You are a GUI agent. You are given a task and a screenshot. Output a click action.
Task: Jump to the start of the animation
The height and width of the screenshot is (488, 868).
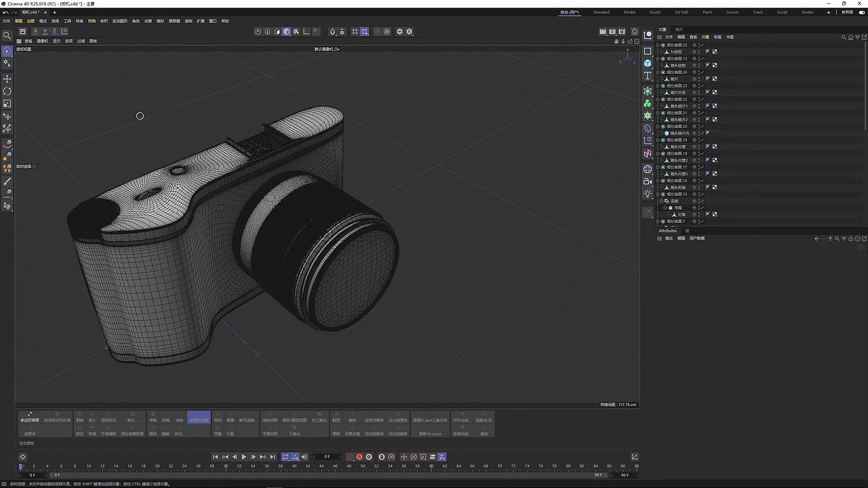pyautogui.click(x=216, y=457)
